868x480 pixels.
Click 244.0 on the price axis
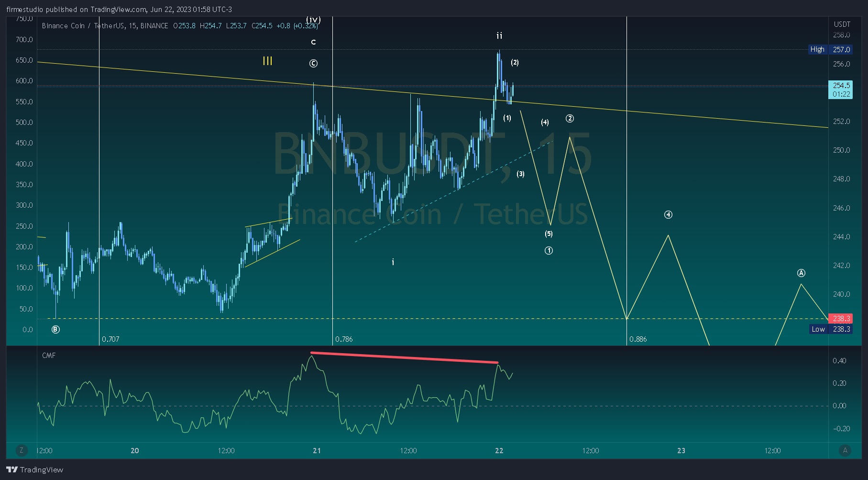pos(841,236)
